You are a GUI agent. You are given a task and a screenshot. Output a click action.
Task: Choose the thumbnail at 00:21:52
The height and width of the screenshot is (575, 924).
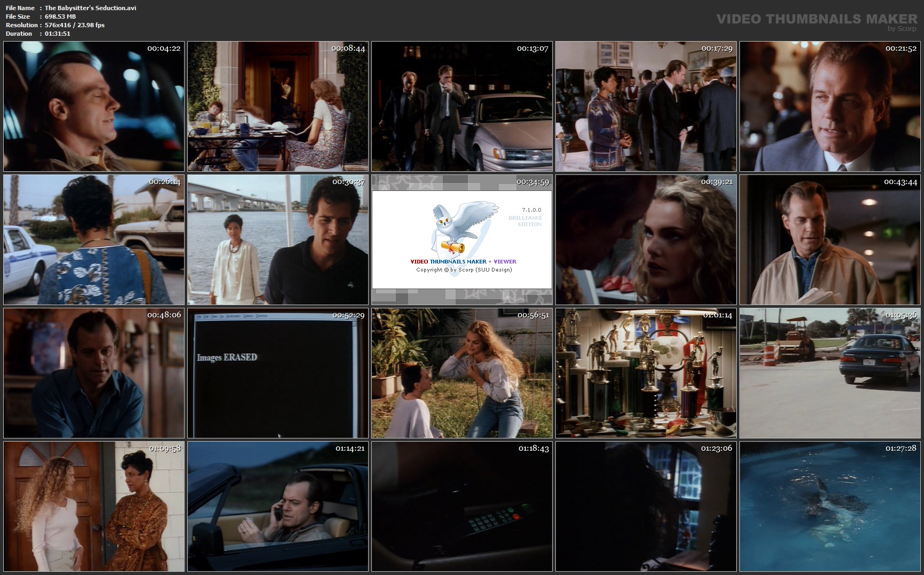(830, 106)
